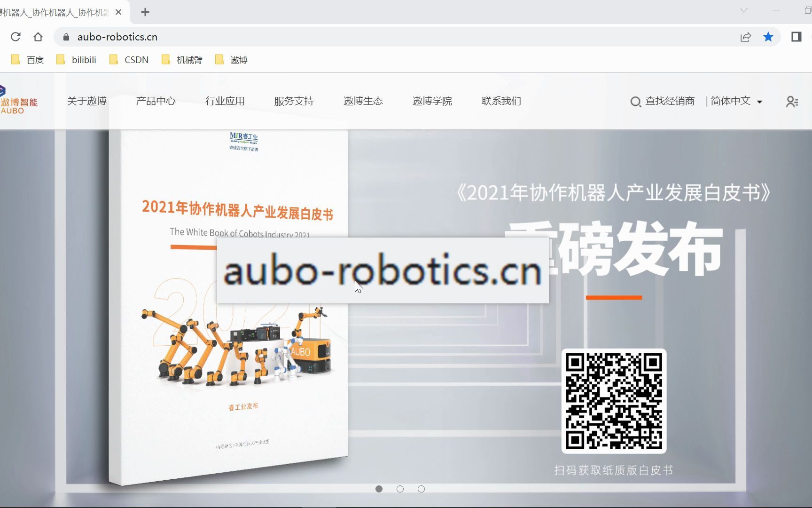Click the 《2021年协作机器人产业发展白皮书》 banner title
This screenshot has width=812, height=508.
[x=614, y=193]
